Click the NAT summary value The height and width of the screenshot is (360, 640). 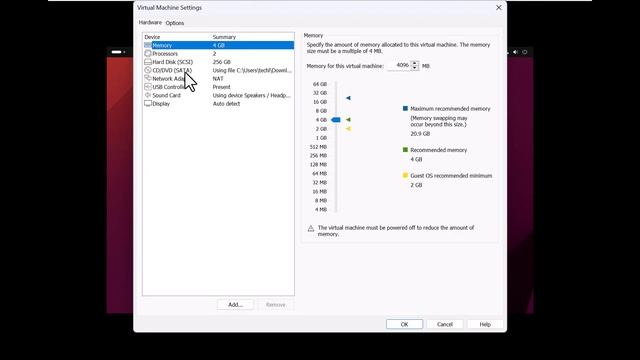218,78
